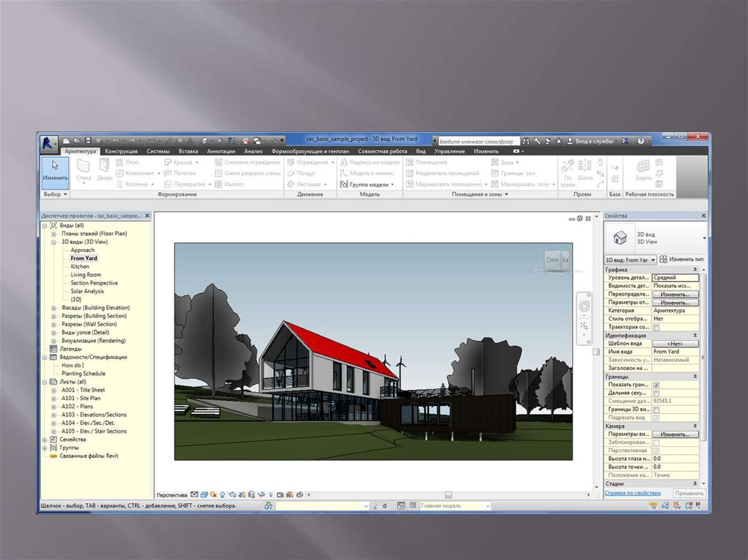Click the Группа модели icon

pyautogui.click(x=344, y=185)
